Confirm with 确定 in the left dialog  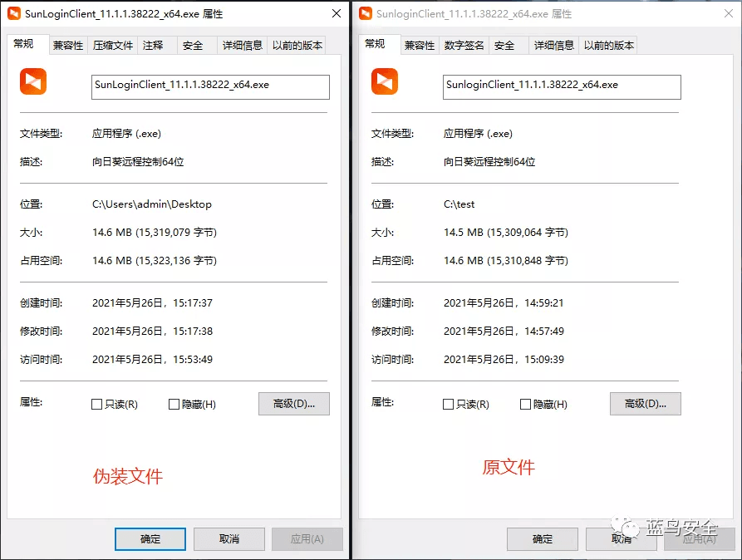150,539
